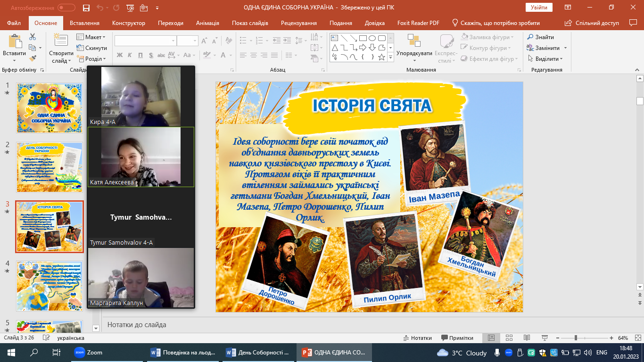
Task: Select the triangle shape in shapes gallery
Action: (334, 48)
